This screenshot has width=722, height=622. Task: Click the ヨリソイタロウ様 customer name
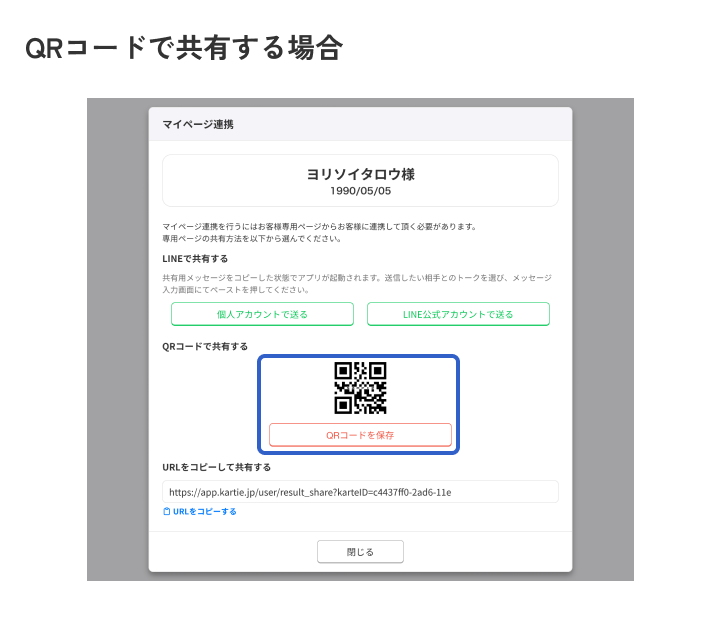tap(361, 174)
